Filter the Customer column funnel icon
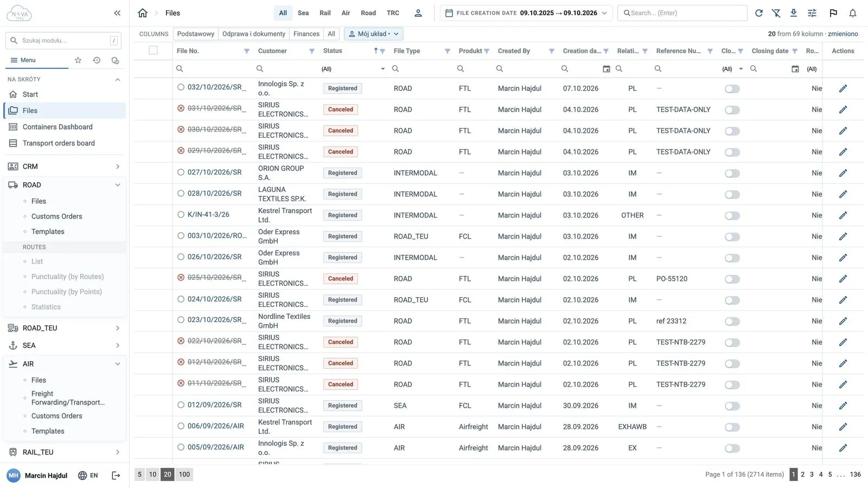This screenshot has height=488, width=868. (x=312, y=51)
